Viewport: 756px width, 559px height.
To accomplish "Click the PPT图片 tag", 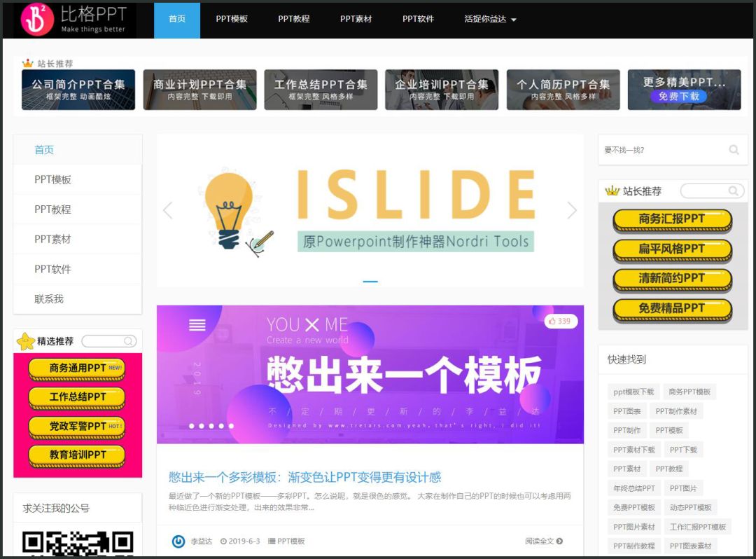I will pos(683,488).
